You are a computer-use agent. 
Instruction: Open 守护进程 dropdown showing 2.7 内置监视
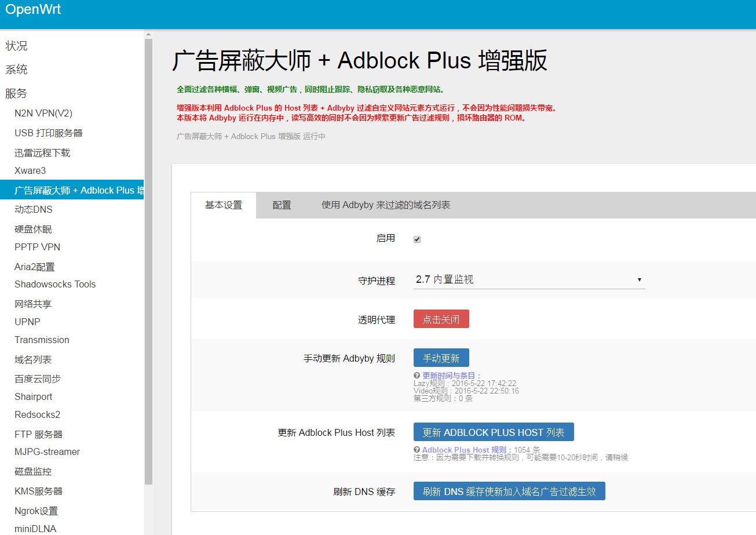(x=529, y=279)
